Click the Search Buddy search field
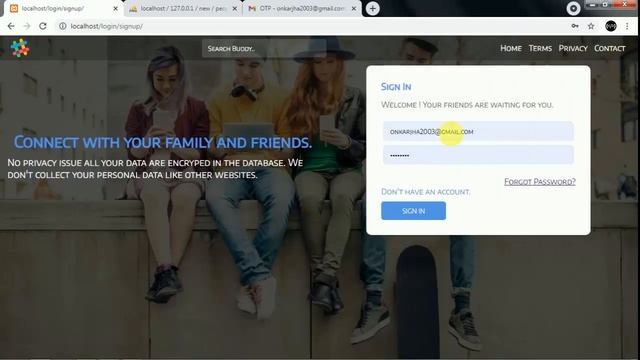Image resolution: width=640 pixels, height=360 pixels. (x=264, y=49)
